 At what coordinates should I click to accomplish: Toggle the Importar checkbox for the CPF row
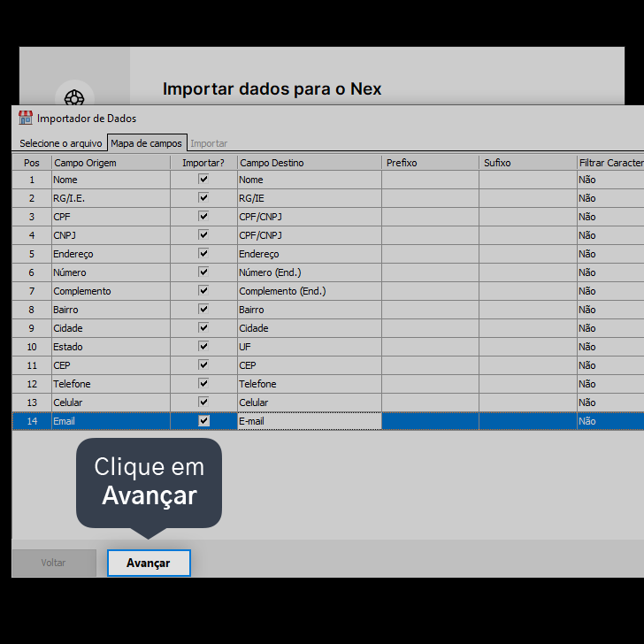pos(203,216)
